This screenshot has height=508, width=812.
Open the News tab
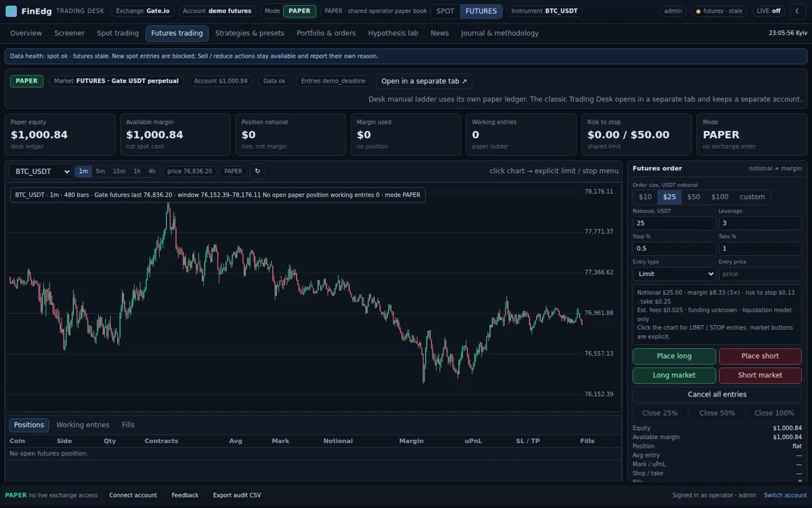pos(439,33)
